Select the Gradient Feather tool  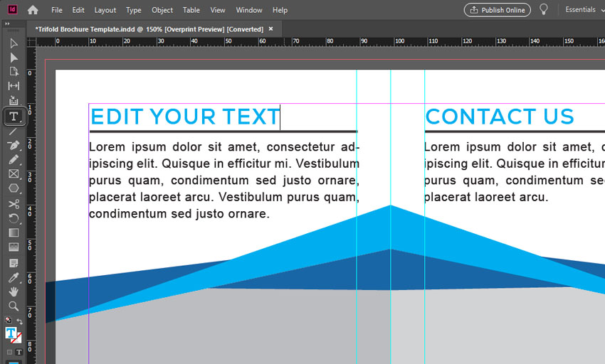[14, 247]
